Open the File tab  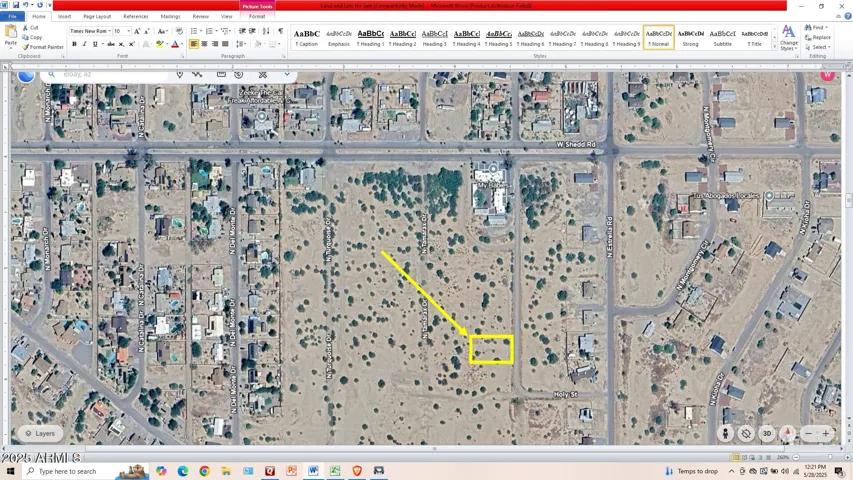(x=12, y=16)
